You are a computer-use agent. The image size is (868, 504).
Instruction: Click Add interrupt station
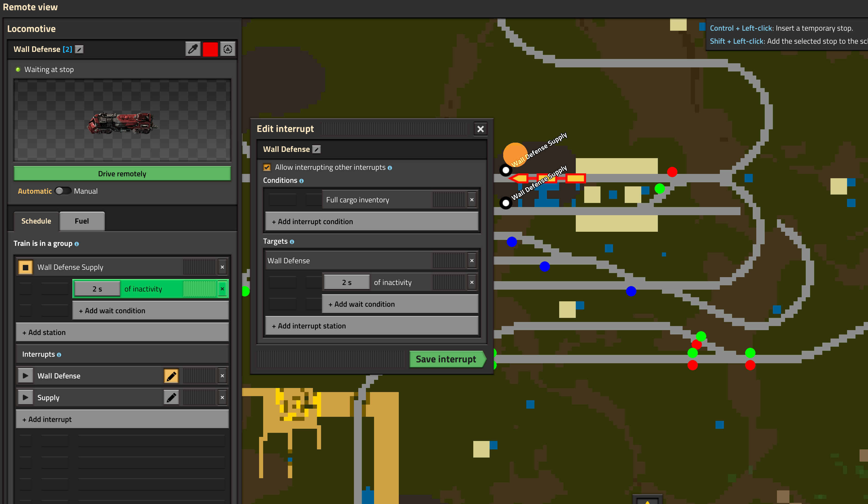[x=371, y=326]
